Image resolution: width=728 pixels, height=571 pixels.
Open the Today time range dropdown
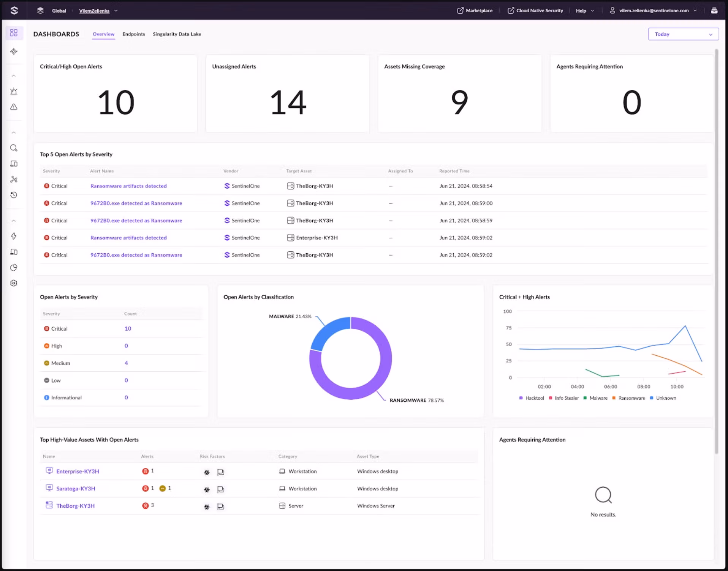click(683, 34)
